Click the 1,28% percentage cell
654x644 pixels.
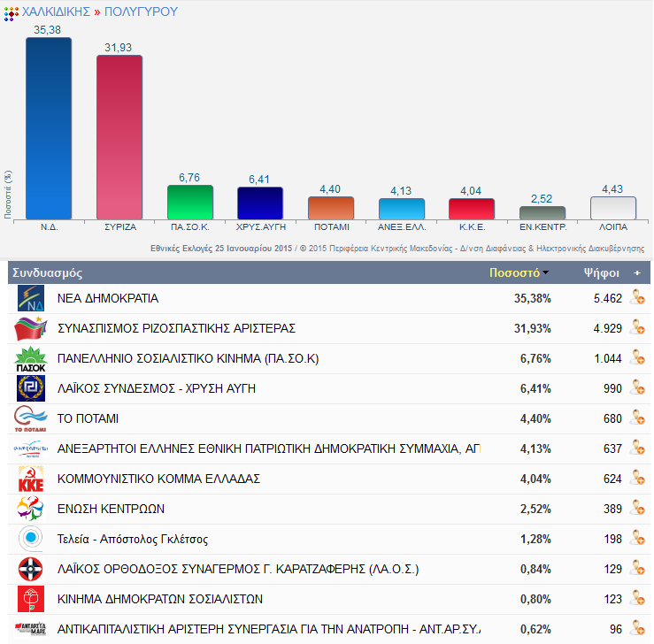point(535,539)
